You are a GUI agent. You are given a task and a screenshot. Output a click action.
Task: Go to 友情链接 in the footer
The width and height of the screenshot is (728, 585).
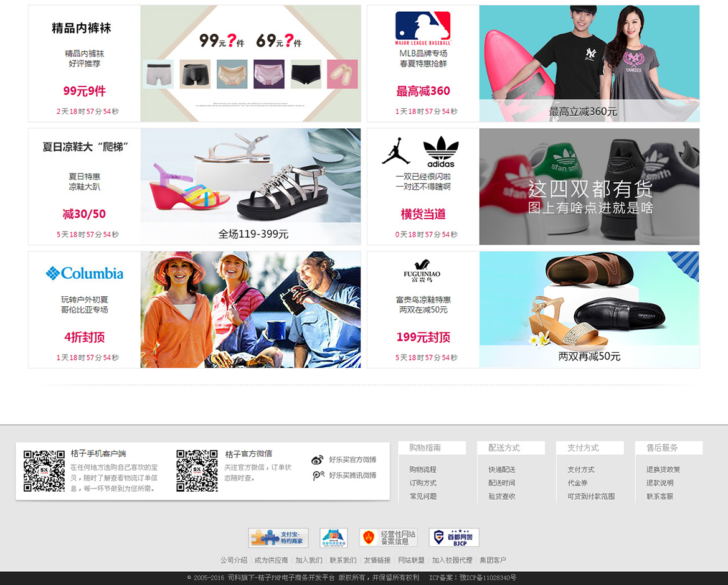[x=377, y=560]
